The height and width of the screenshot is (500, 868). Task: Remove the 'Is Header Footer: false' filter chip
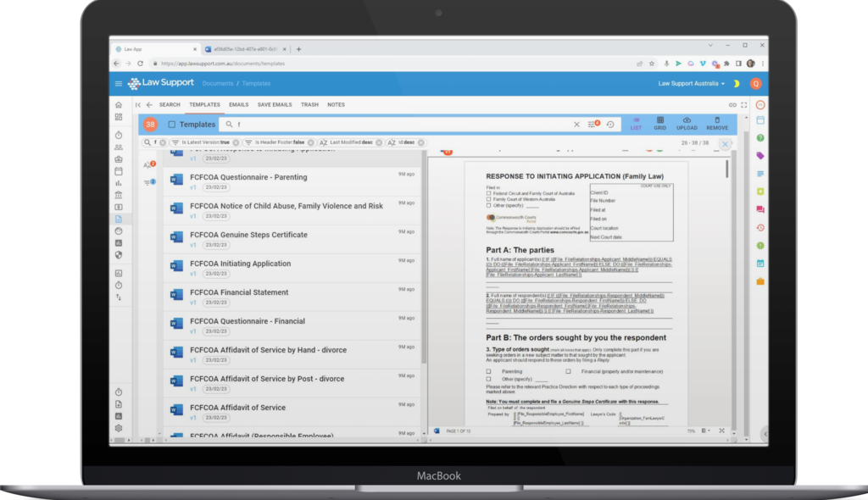click(x=310, y=143)
